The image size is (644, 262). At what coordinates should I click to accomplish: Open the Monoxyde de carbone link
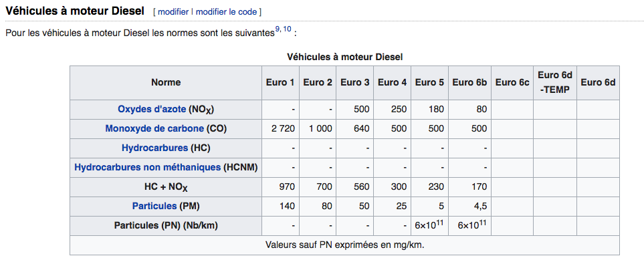click(154, 128)
